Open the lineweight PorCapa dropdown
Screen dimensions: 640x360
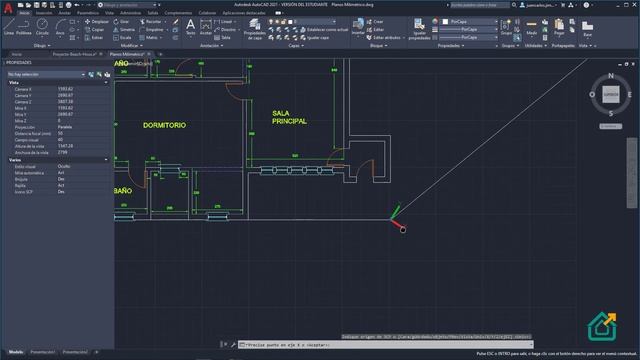(x=469, y=29)
